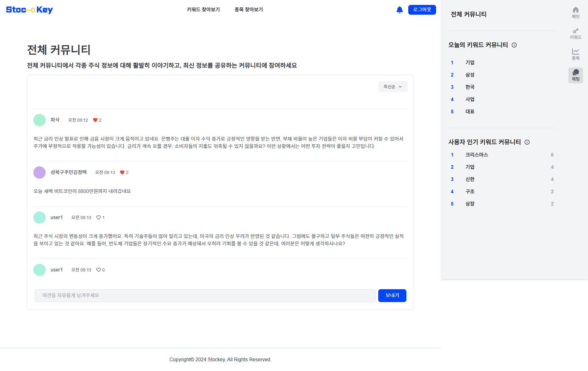Click info icon beside 오늘의 키워드 커뮤니티
The image size is (588, 371).
coord(514,45)
